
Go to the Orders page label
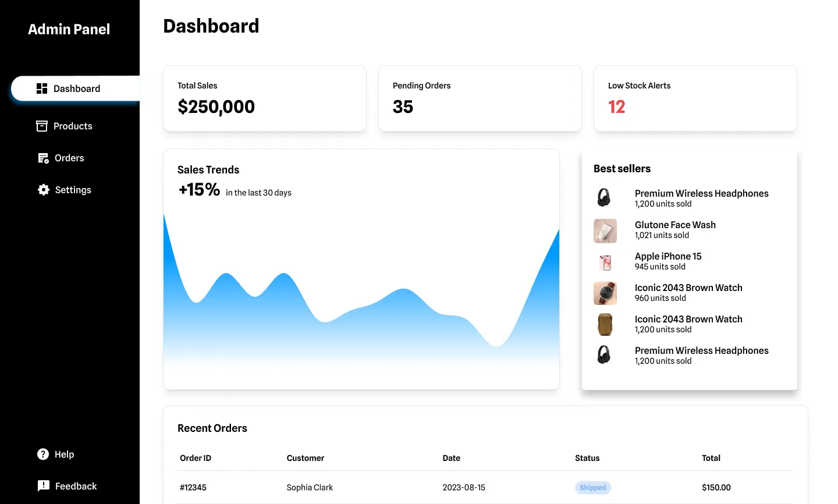click(x=69, y=158)
